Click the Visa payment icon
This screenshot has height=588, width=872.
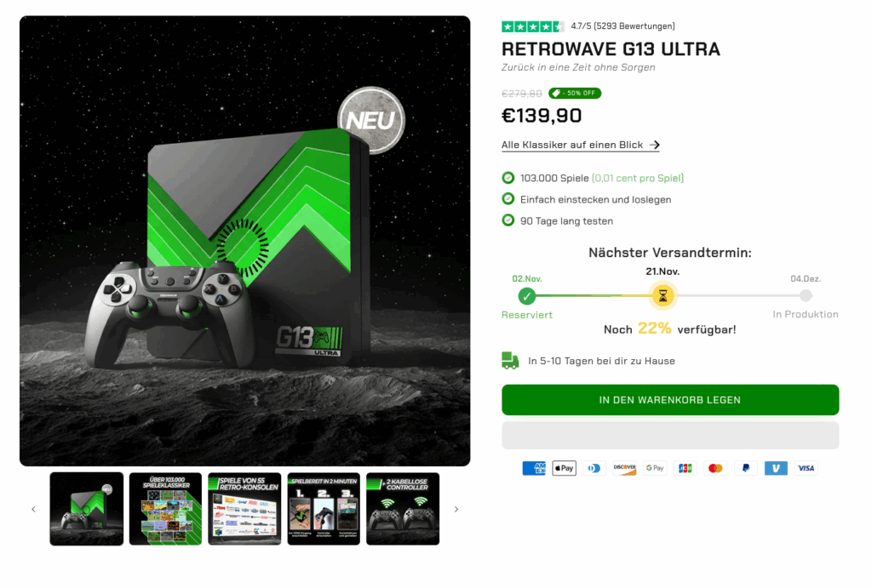click(x=806, y=469)
